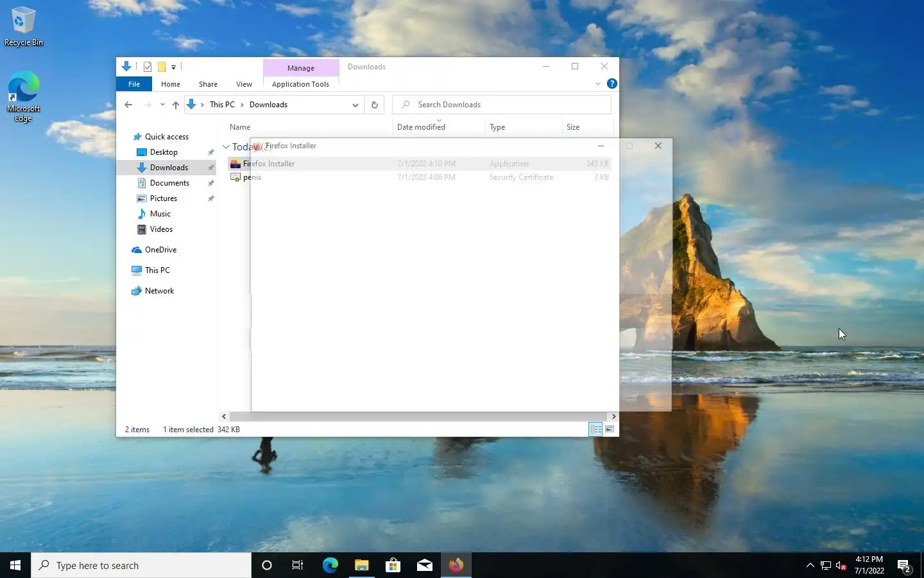Image resolution: width=924 pixels, height=578 pixels.
Task: Open Cortana from the taskbar
Action: 267,565
